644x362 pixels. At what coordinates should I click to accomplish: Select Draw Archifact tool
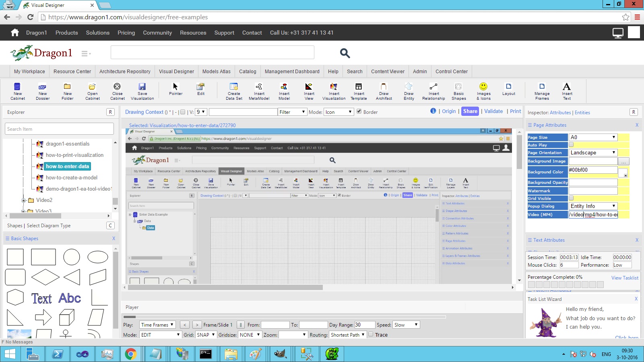384,91
